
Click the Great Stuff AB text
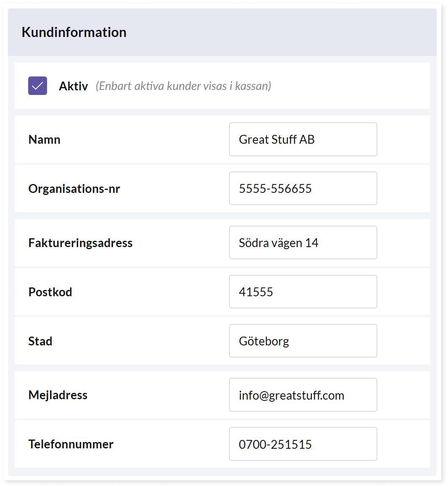(x=277, y=140)
